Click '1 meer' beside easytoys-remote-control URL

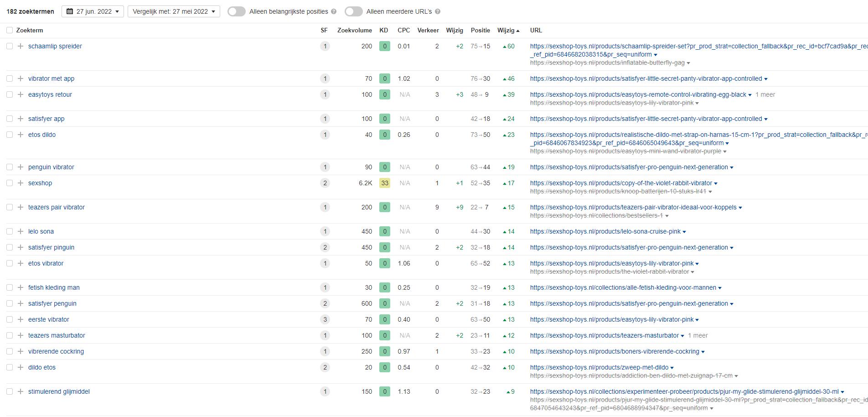765,94
